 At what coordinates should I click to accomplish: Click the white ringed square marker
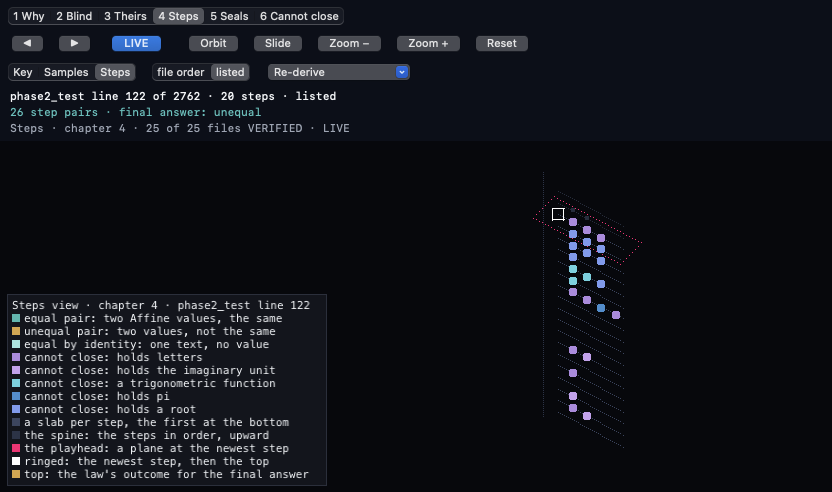tap(558, 214)
